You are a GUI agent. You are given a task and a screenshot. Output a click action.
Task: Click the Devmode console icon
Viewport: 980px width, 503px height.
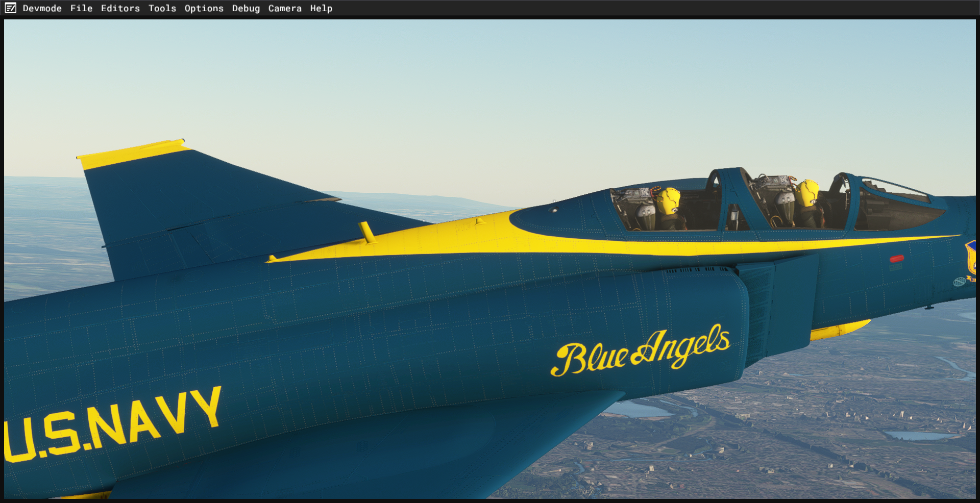10,8
